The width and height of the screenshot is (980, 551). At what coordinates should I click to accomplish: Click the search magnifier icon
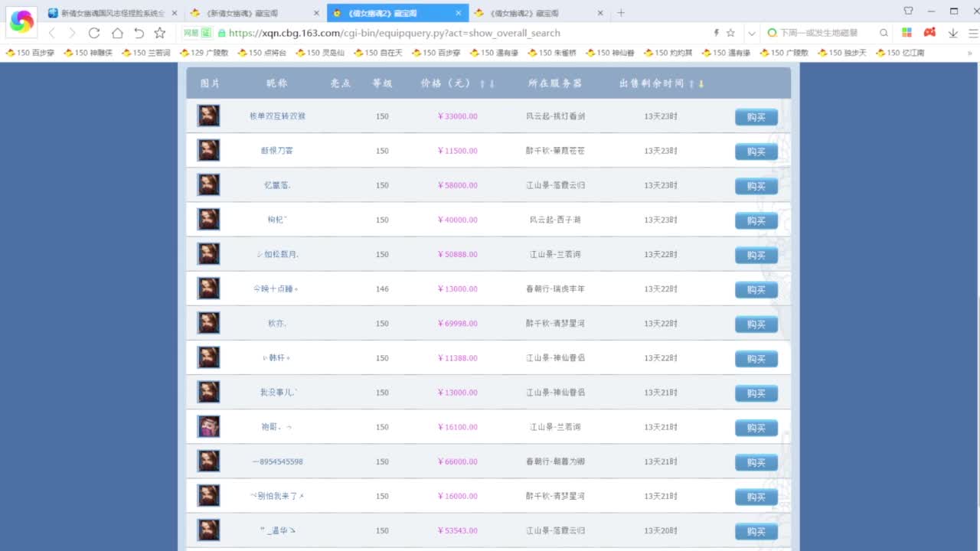[884, 33]
